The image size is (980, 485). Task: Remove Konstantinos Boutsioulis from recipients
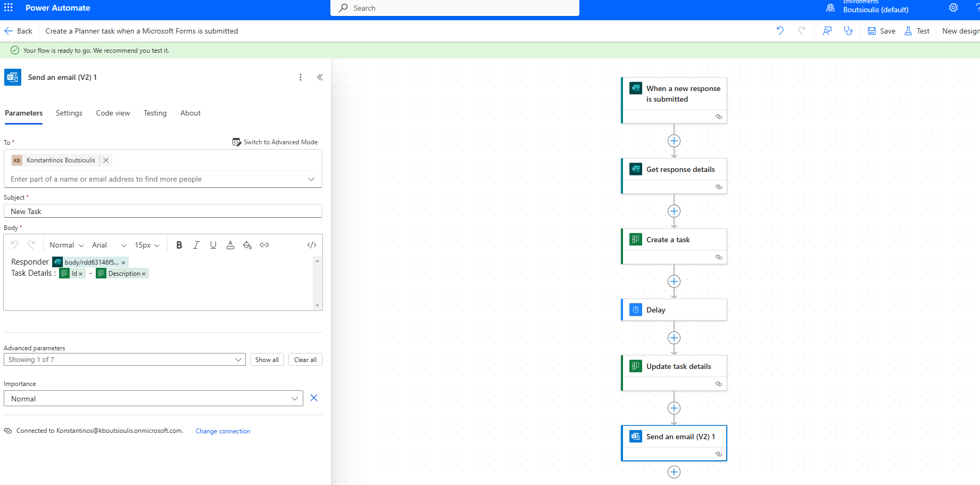(x=106, y=160)
